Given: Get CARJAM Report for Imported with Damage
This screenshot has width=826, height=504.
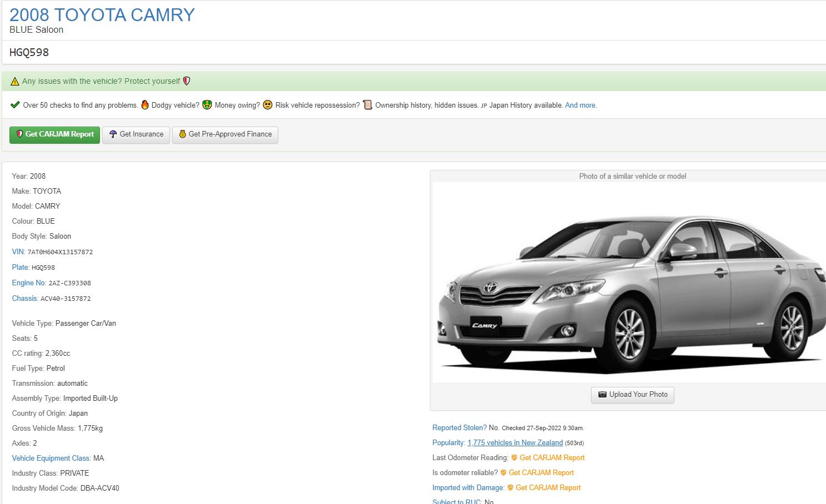Looking at the screenshot, I should tap(548, 488).
